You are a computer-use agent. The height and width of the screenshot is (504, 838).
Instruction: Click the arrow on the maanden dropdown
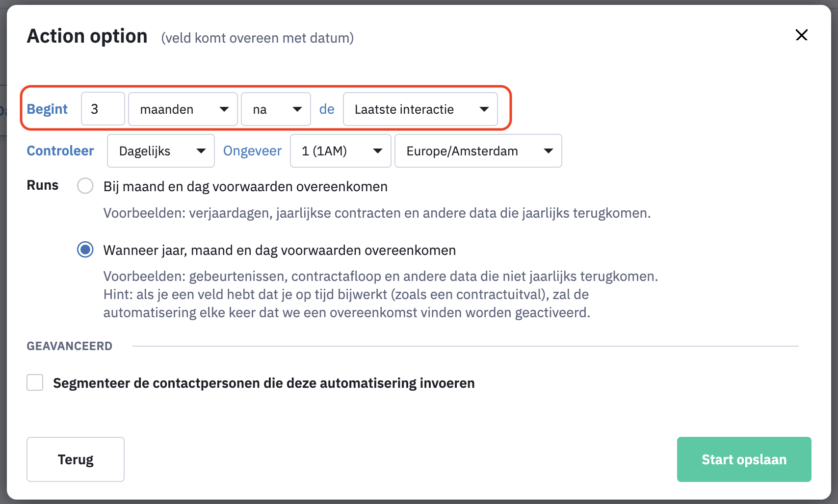click(224, 109)
